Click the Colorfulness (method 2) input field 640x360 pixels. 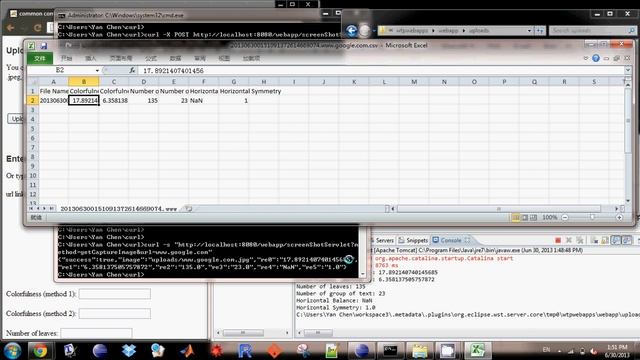(x=115, y=313)
